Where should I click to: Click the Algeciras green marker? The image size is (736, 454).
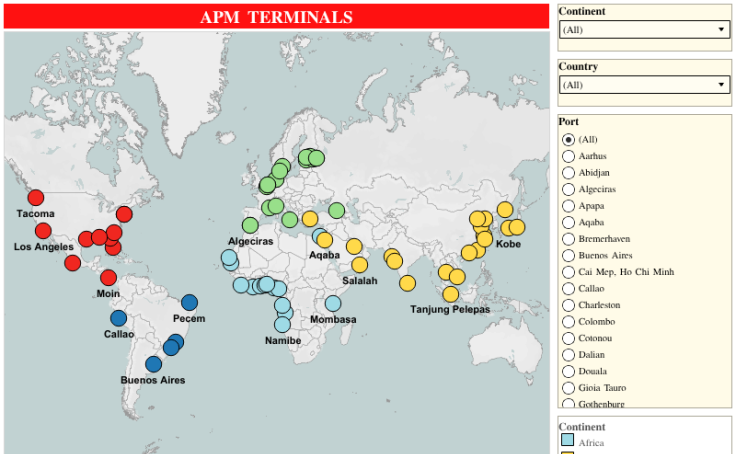pyautogui.click(x=250, y=226)
